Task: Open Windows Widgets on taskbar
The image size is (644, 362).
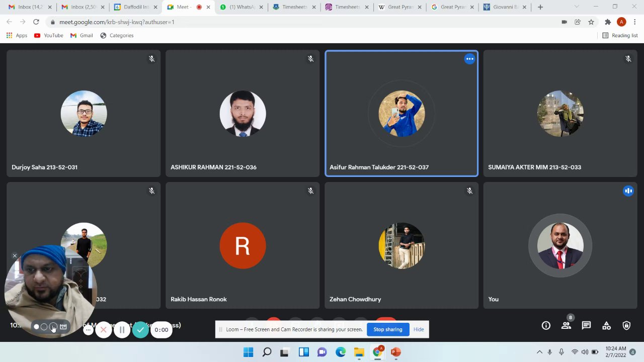Action: (304, 352)
